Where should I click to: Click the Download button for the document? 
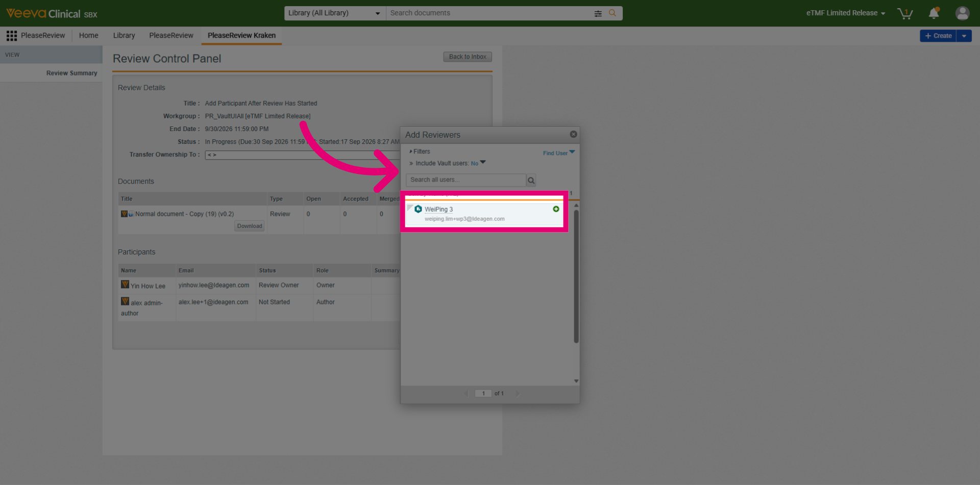click(x=250, y=226)
